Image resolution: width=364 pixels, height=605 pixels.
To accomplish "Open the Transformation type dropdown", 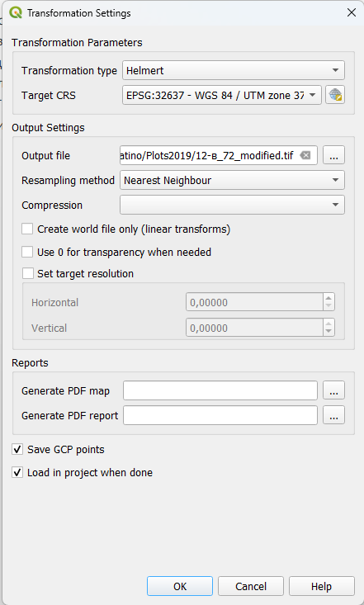I will click(233, 70).
